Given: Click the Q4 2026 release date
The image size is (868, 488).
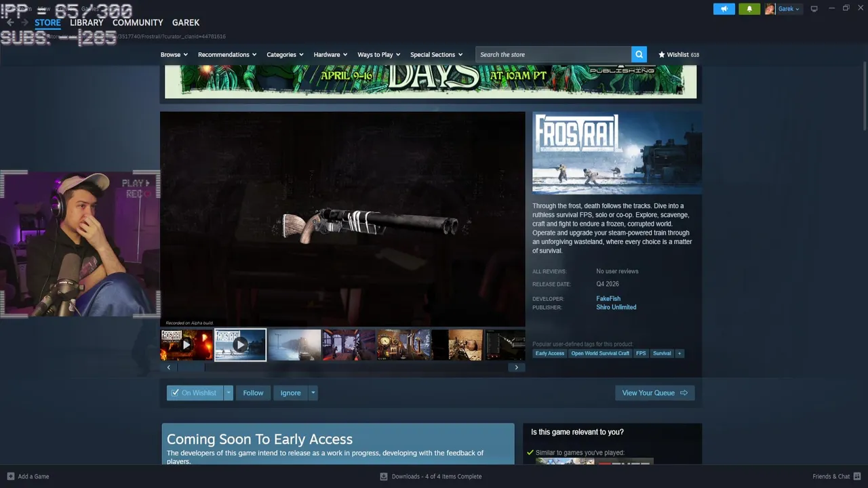Looking at the screenshot, I should (608, 284).
